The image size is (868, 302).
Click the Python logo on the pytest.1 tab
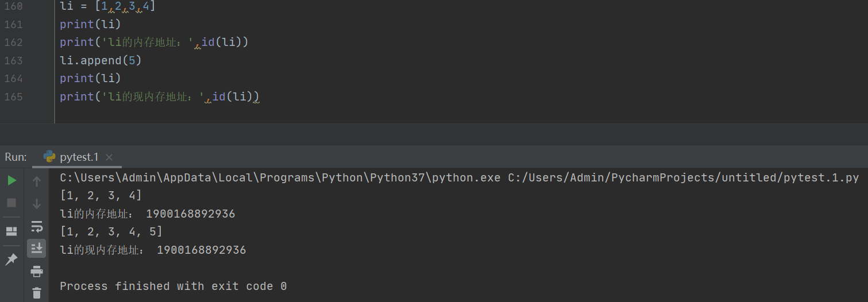tap(49, 157)
